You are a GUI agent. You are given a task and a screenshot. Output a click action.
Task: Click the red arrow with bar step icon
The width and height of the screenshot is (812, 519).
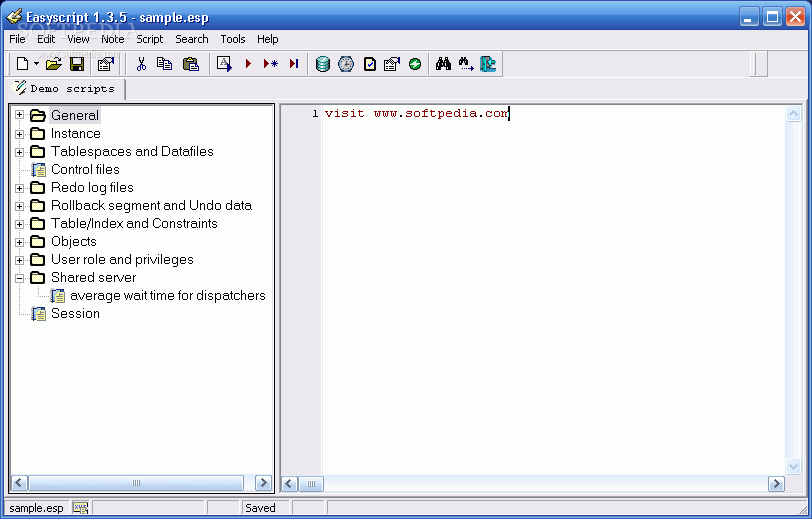294,64
